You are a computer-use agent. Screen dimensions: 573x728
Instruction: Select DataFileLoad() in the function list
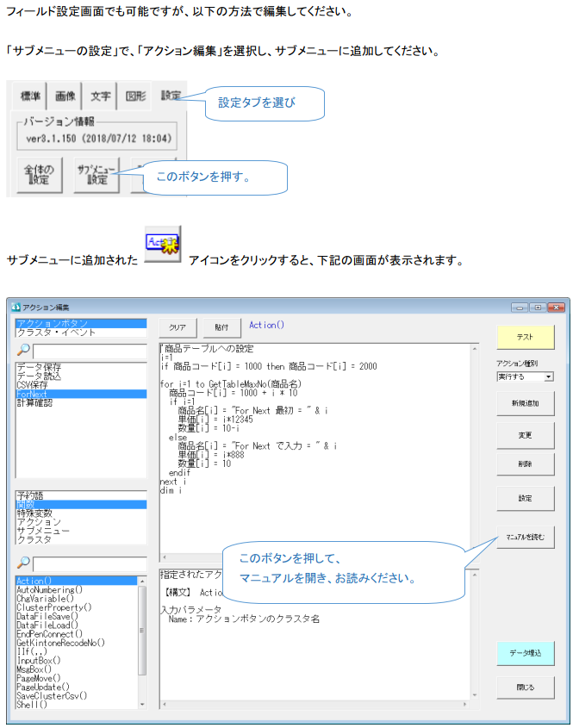77,625
